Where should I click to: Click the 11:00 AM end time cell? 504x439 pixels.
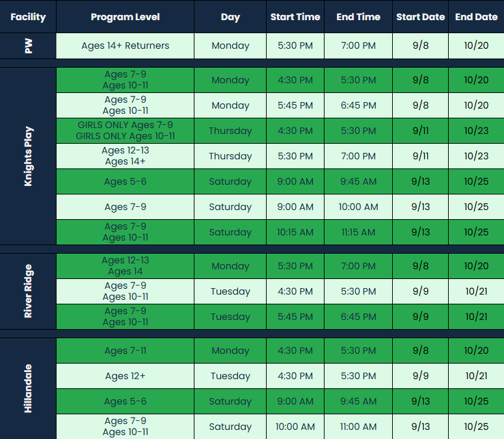coord(358,427)
